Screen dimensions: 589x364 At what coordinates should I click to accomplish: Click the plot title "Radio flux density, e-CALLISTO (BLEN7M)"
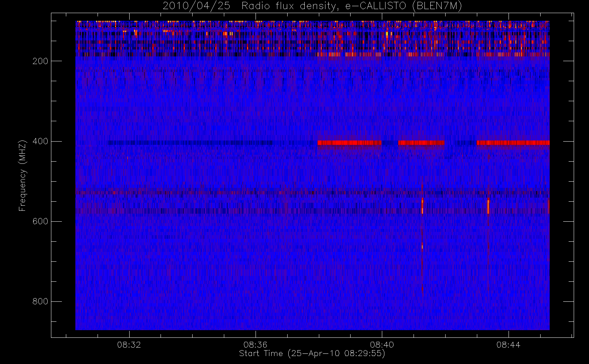(352, 6)
